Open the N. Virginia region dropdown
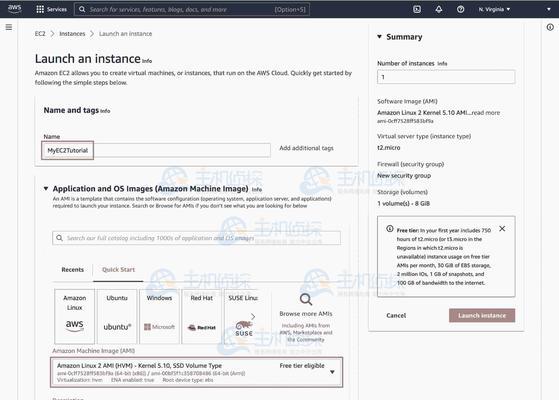 tap(494, 9)
